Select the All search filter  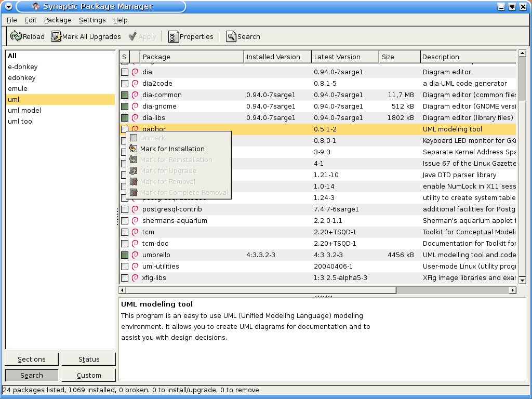point(60,56)
